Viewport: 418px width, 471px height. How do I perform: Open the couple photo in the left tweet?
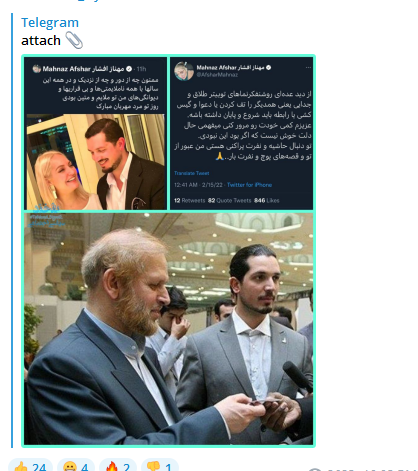click(x=96, y=162)
